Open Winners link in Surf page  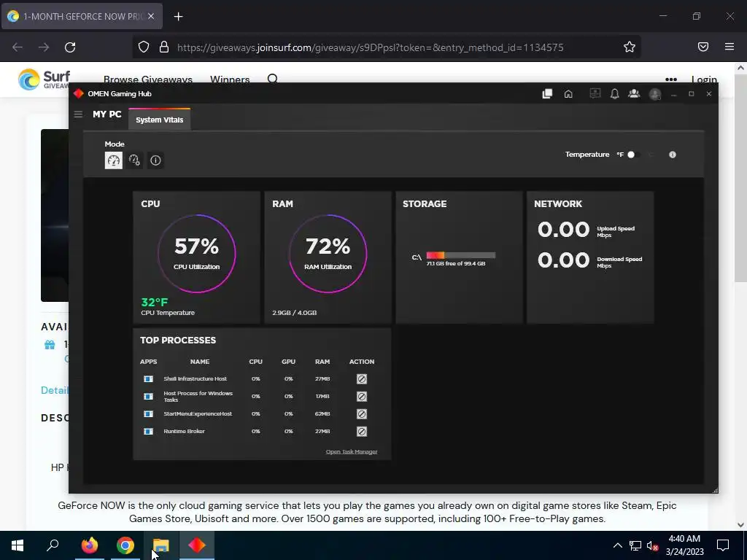[230, 79]
